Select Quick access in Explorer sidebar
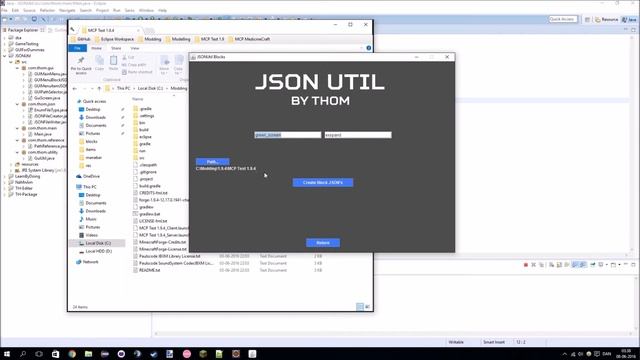Viewport: 640px width, 360px height. pos(91,101)
